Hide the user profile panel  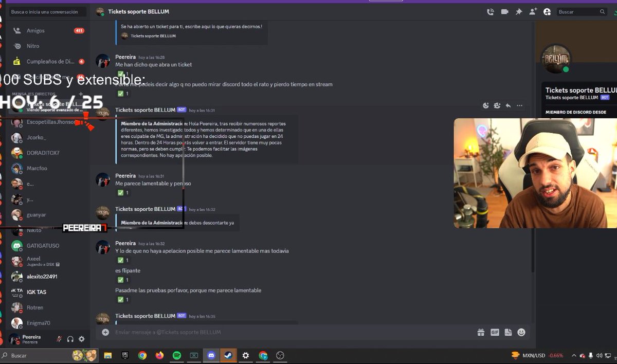coord(547,12)
